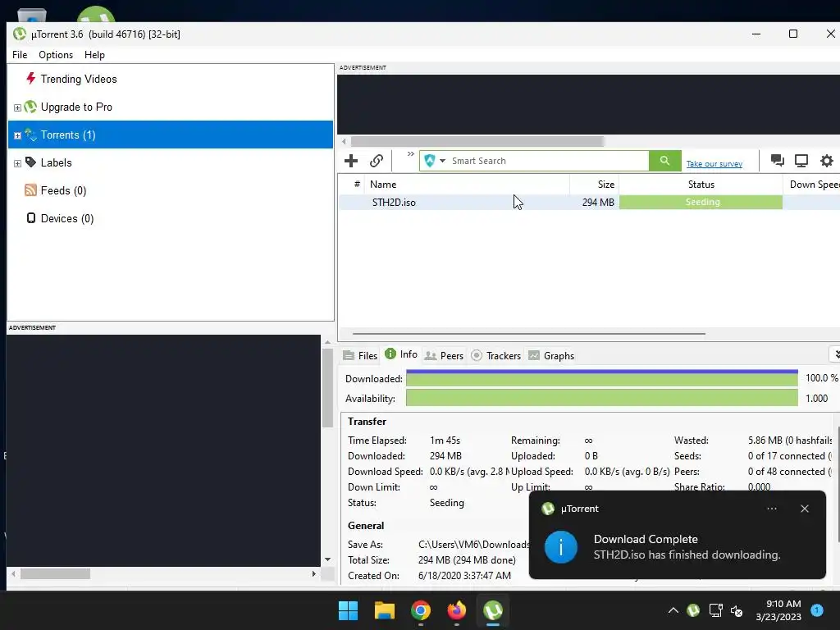Sort torrents by Size column header
The image size is (840, 630).
coord(594,185)
